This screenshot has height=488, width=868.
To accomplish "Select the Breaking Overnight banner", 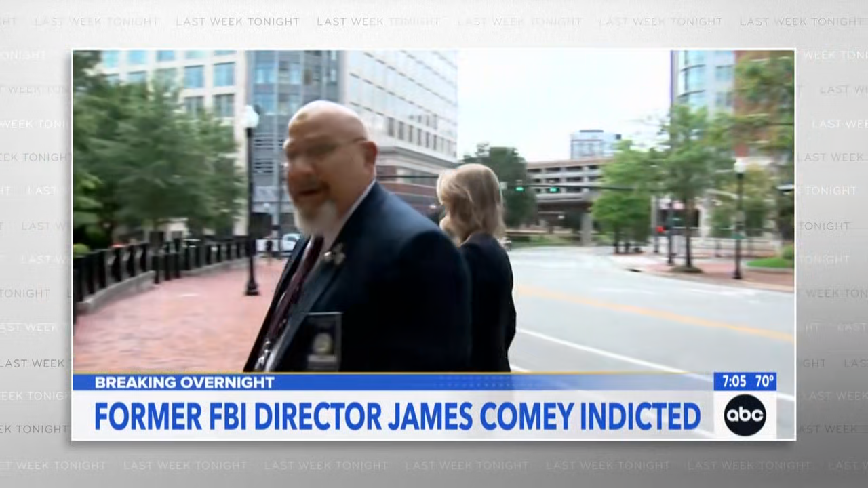I will [184, 382].
